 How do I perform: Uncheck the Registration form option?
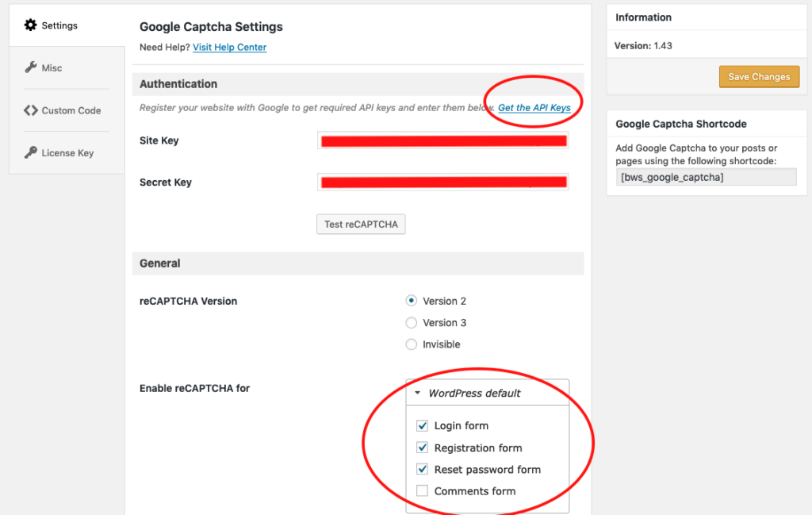point(422,447)
